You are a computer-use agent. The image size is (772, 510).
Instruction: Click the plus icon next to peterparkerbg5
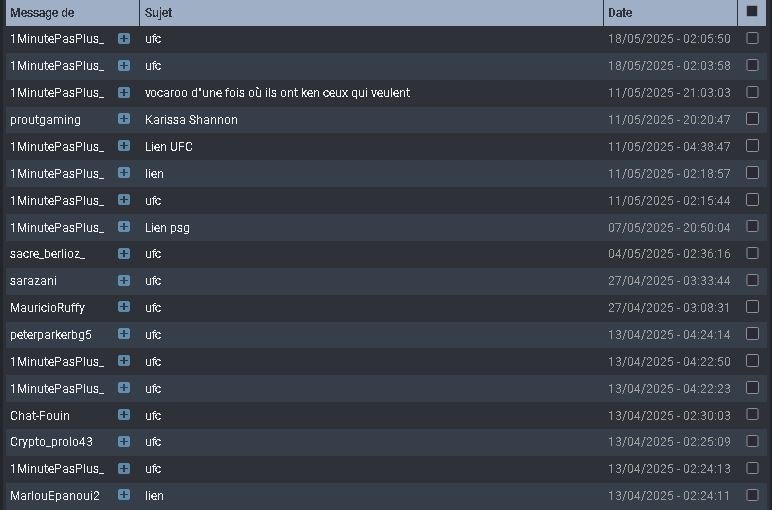click(x=124, y=334)
